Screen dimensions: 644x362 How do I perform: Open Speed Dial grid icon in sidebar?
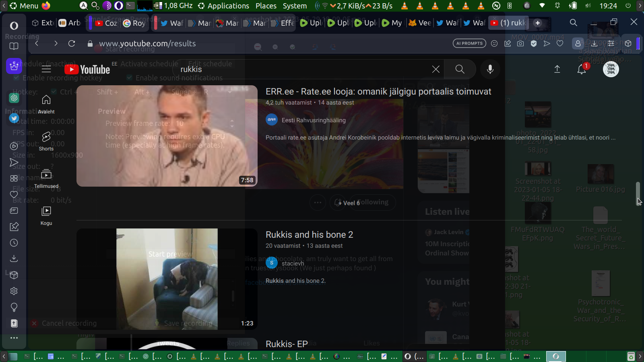point(14,178)
